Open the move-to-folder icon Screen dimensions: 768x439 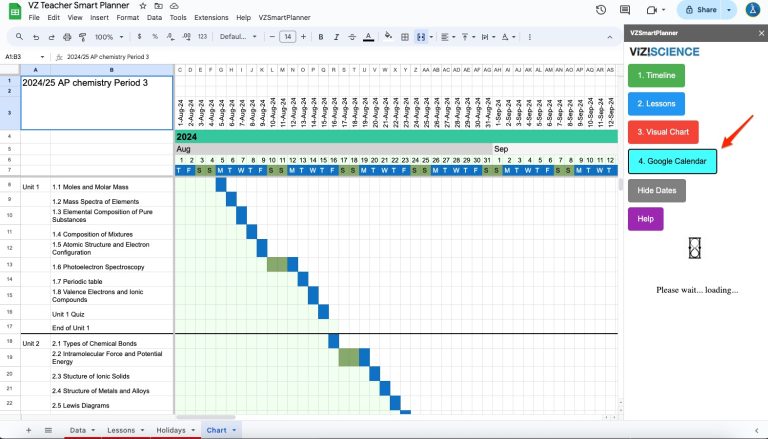pos(158,6)
